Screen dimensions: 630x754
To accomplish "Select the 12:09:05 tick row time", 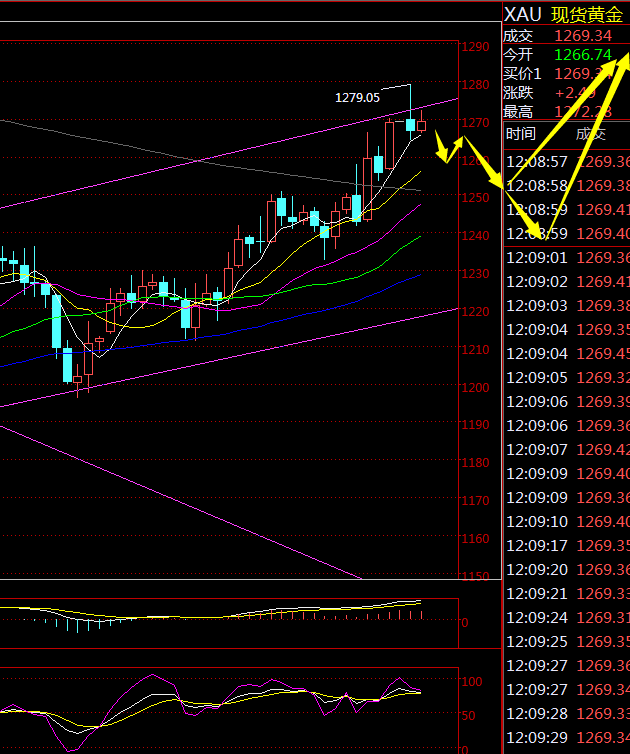I will [537, 377].
